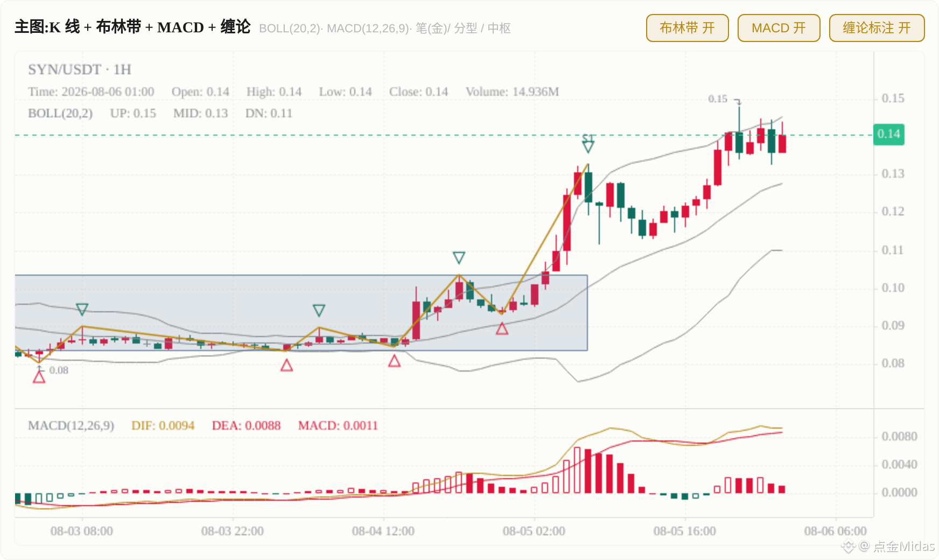Click the Close: 0.14 value
Viewport: 939px width, 560px height.
click(418, 92)
